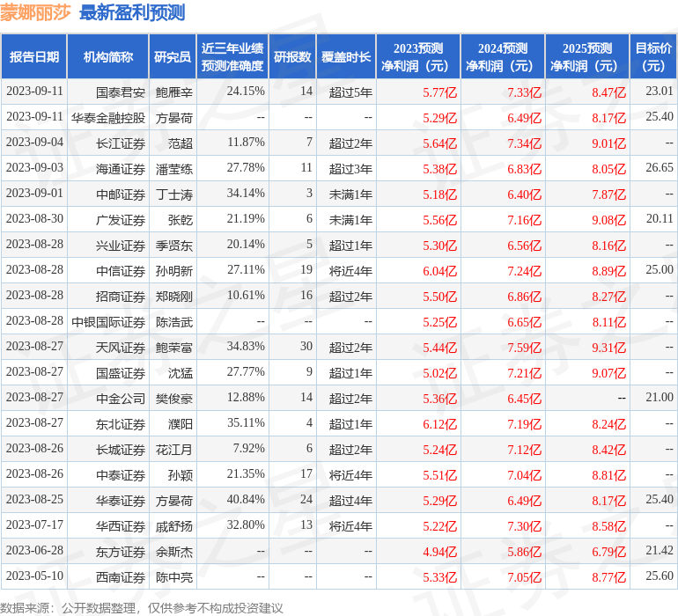Select the 研究员 column header

(173, 56)
